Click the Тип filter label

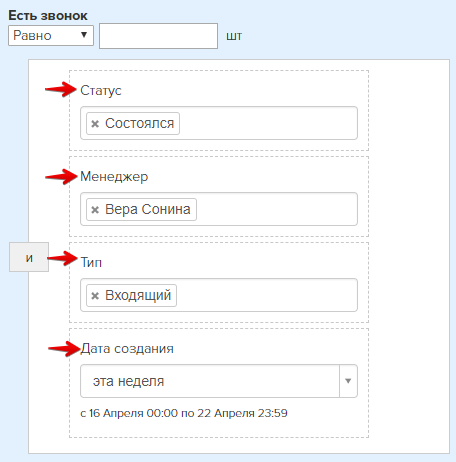click(x=91, y=263)
